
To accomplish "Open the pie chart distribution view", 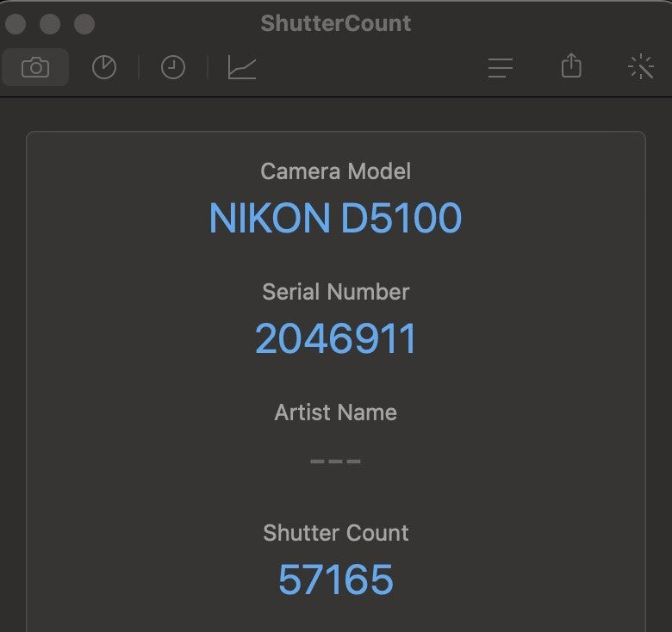I will click(x=104, y=67).
